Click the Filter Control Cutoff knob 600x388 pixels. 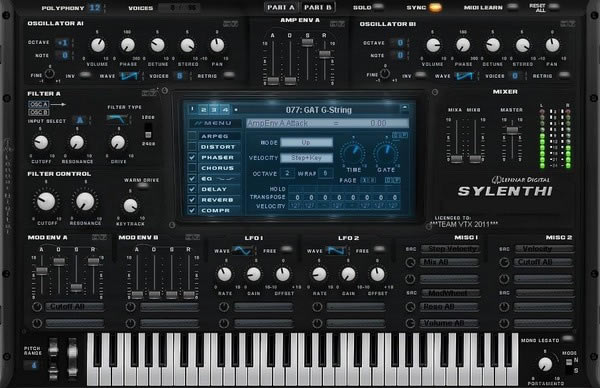pyautogui.click(x=46, y=201)
